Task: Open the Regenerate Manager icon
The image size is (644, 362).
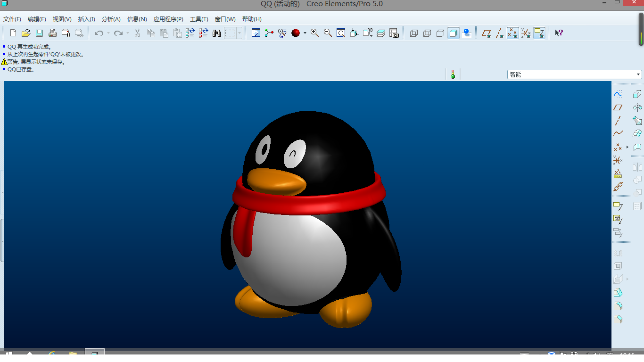Action: (204, 33)
